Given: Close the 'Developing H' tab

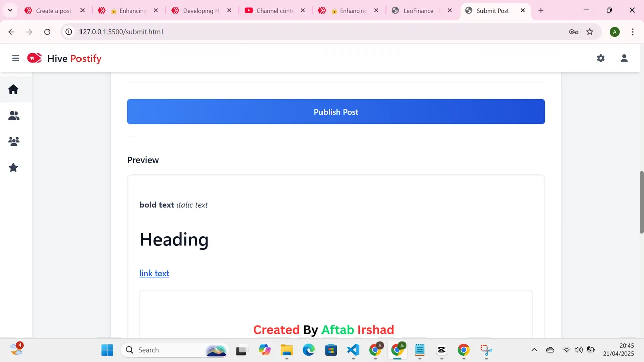Looking at the screenshot, I should [229, 10].
